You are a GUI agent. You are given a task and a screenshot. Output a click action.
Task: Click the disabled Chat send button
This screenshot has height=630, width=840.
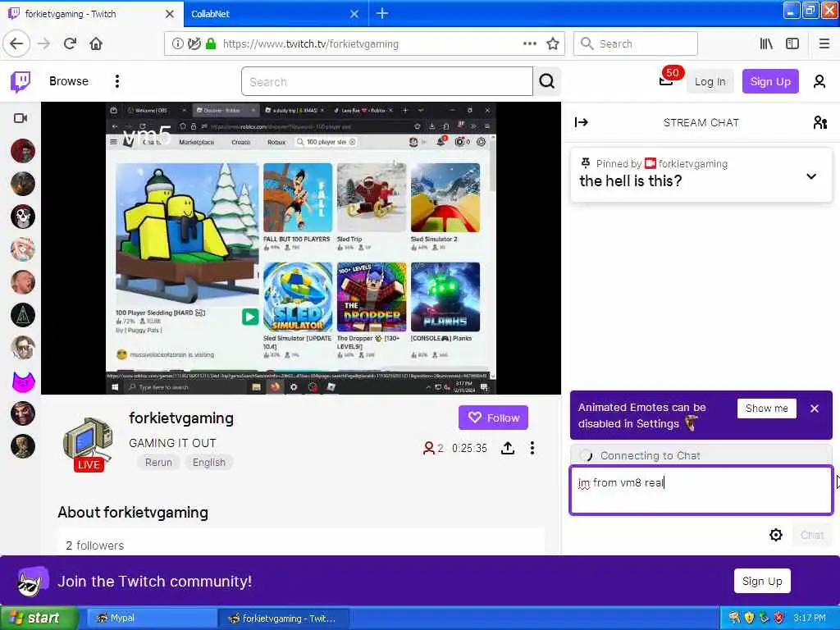[x=812, y=535]
